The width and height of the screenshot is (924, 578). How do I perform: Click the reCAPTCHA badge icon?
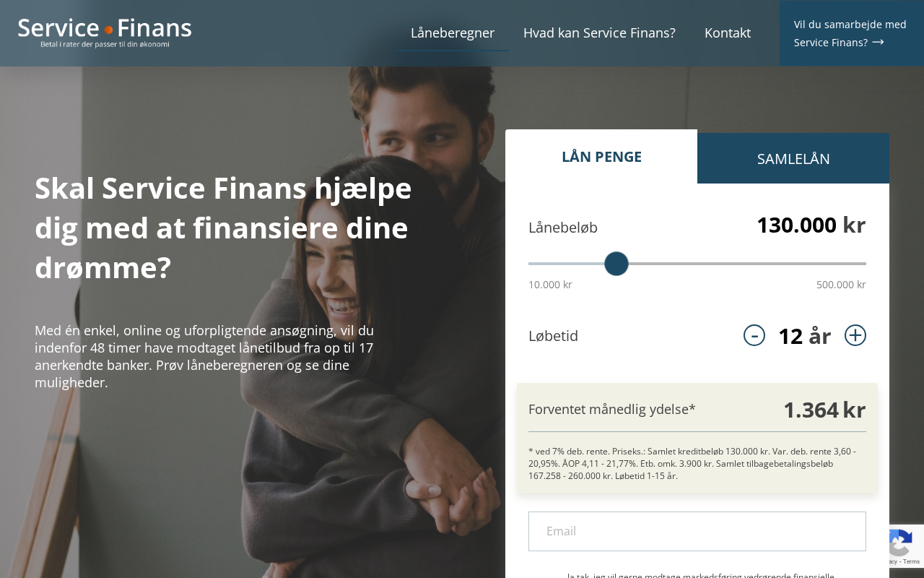(x=899, y=542)
